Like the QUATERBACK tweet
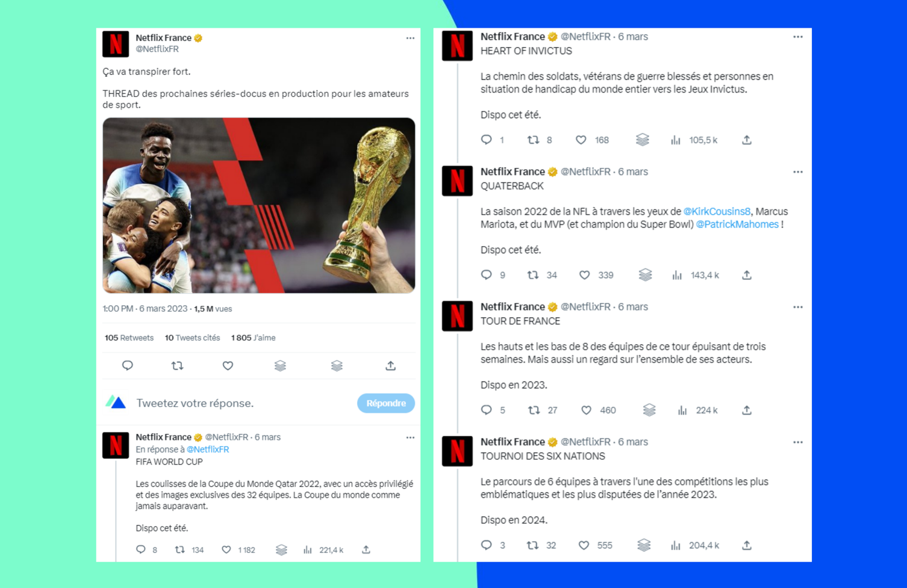Image resolution: width=907 pixels, height=588 pixels. point(584,275)
